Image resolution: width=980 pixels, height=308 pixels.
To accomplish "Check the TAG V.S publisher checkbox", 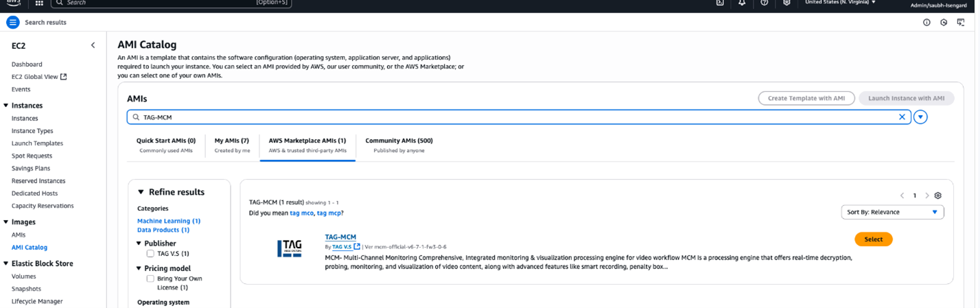I will tap(150, 254).
